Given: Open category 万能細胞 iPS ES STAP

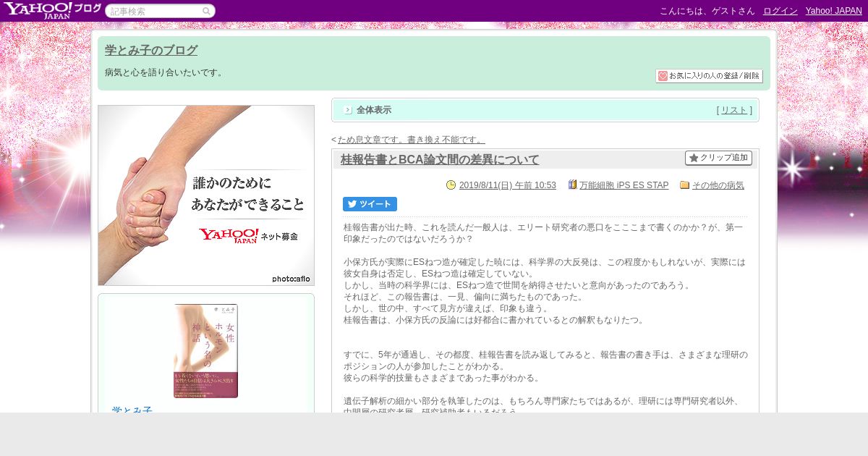Looking at the screenshot, I should coord(624,185).
